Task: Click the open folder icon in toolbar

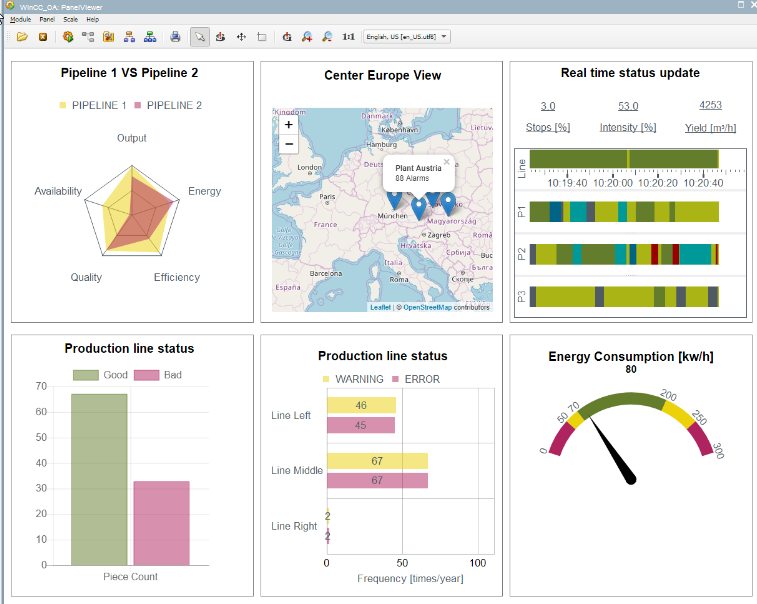Action: click(x=22, y=37)
